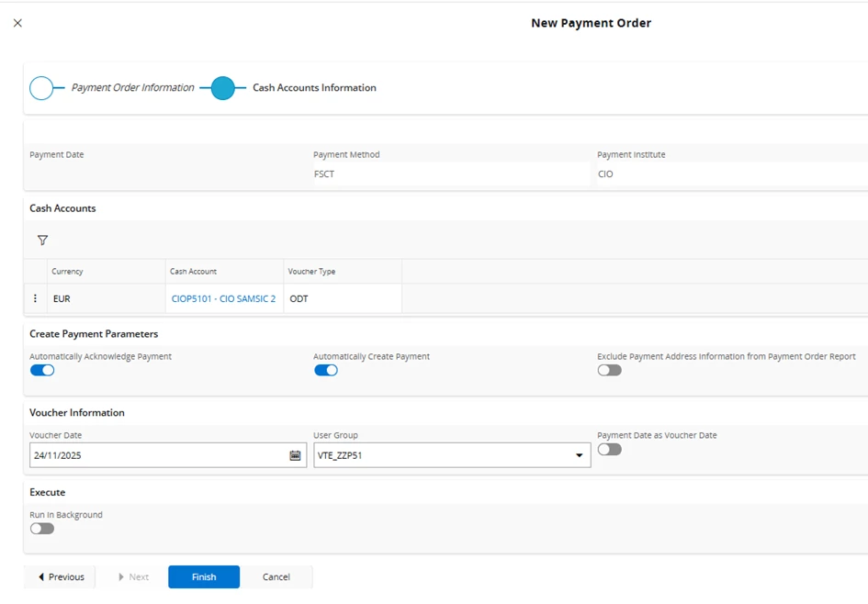Click the Cash Accounts Information step label
Image resolution: width=868 pixels, height=604 pixels.
314,87
